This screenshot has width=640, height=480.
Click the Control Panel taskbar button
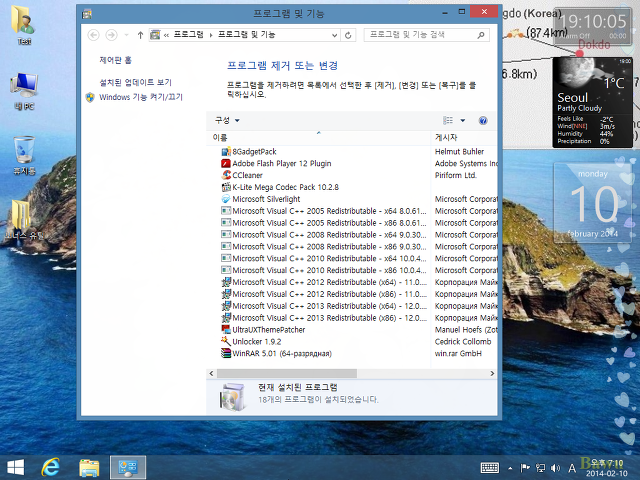coord(128,467)
